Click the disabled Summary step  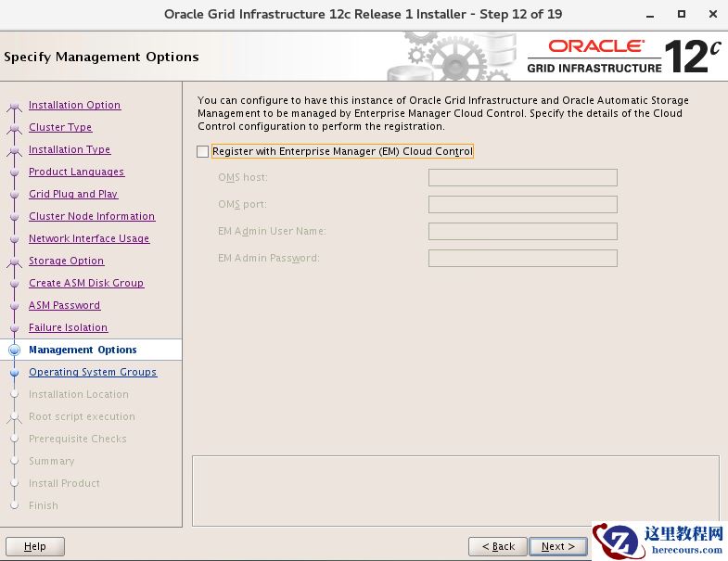[52, 461]
